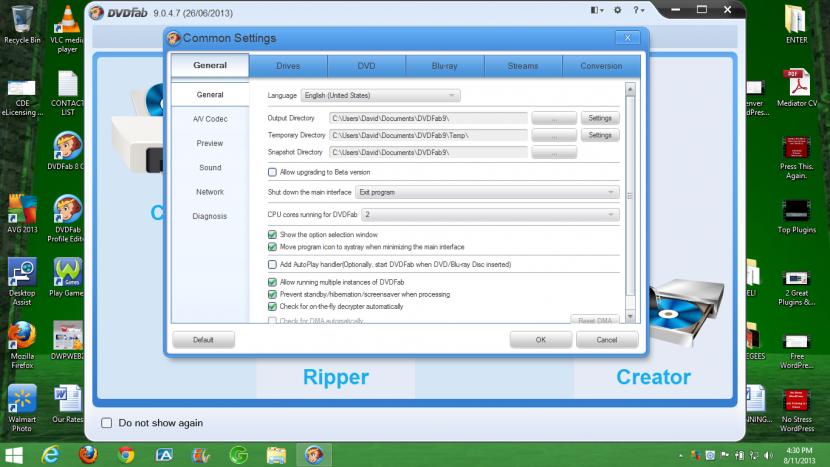Switch to the Conversion tab

[601, 66]
